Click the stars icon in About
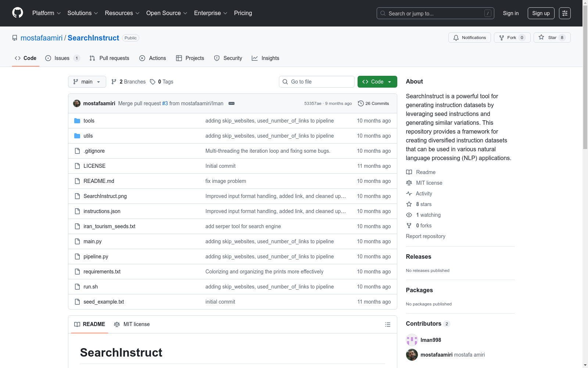Viewport: 588px width, 368px height. pyautogui.click(x=409, y=204)
